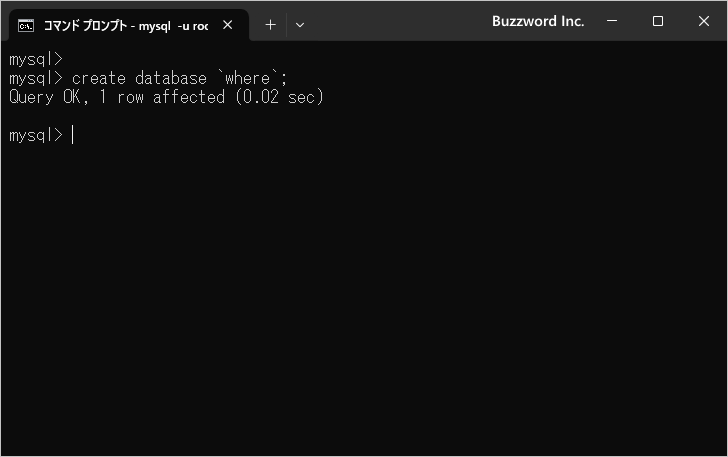Close the terminal window

point(704,21)
